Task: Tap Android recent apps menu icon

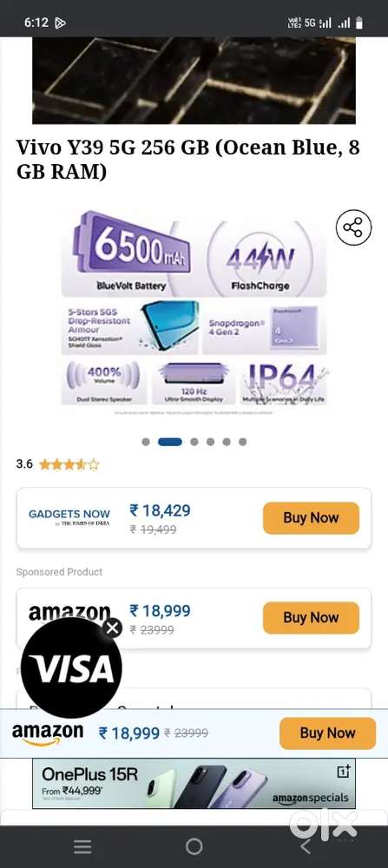Action: 82,846
